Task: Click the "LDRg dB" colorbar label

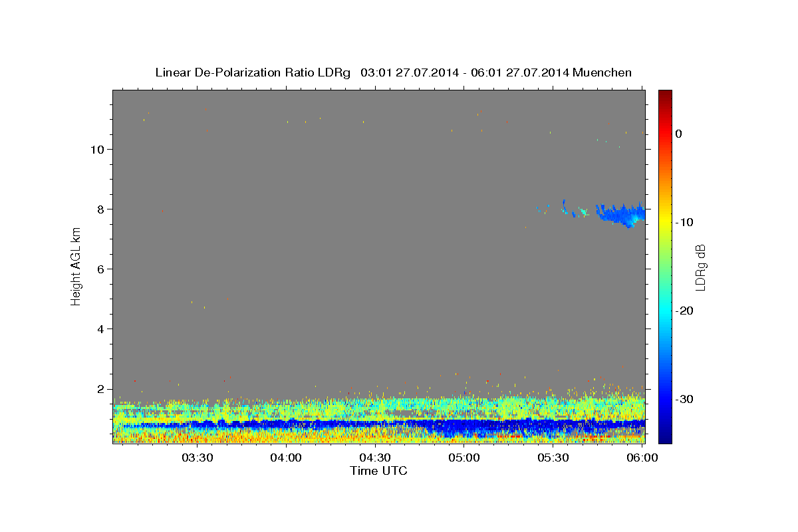Action: (700, 267)
